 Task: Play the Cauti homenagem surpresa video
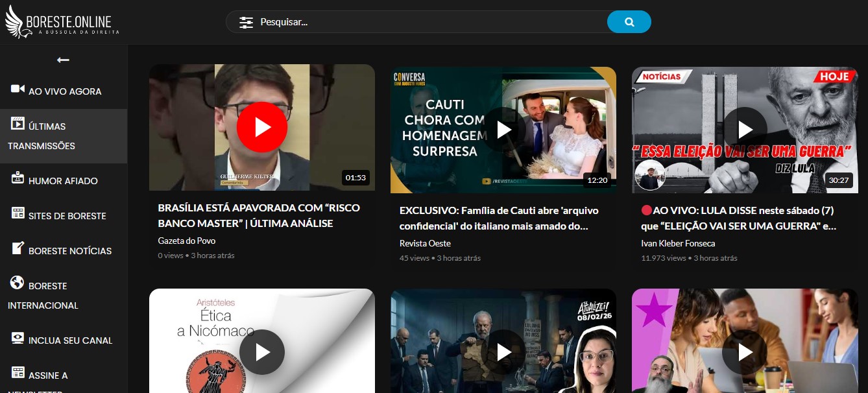[x=503, y=130]
